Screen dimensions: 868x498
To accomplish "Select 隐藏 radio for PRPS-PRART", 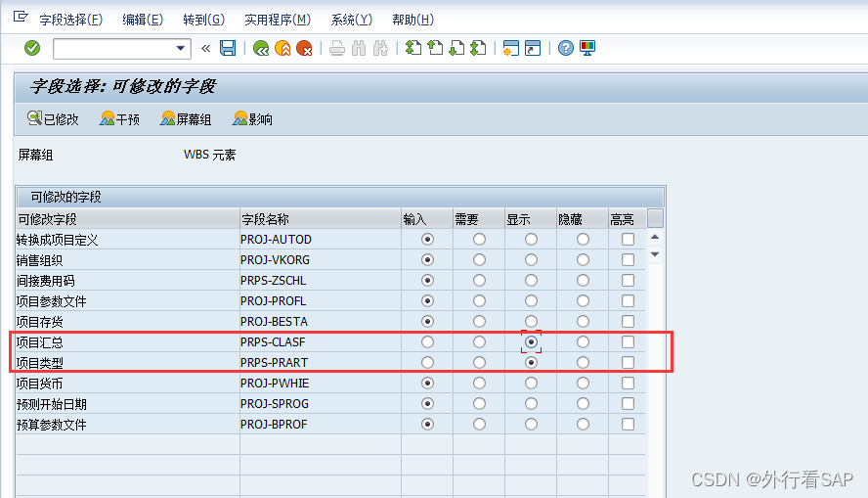I will coord(583,362).
